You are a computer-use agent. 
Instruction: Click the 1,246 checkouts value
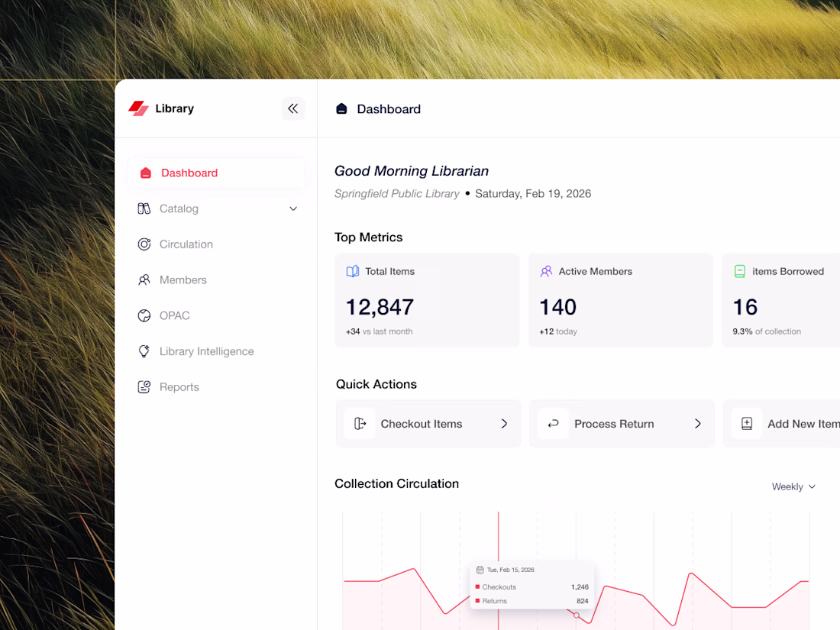(580, 587)
